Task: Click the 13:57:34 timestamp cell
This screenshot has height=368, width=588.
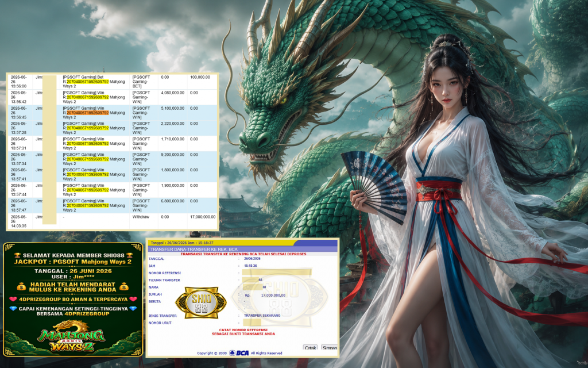Action: point(20,159)
